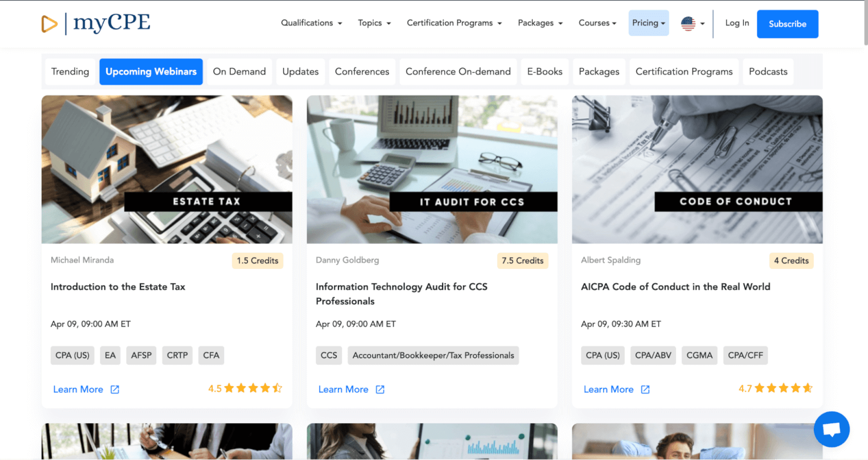
Task: Open the Updates tab
Action: coord(301,72)
